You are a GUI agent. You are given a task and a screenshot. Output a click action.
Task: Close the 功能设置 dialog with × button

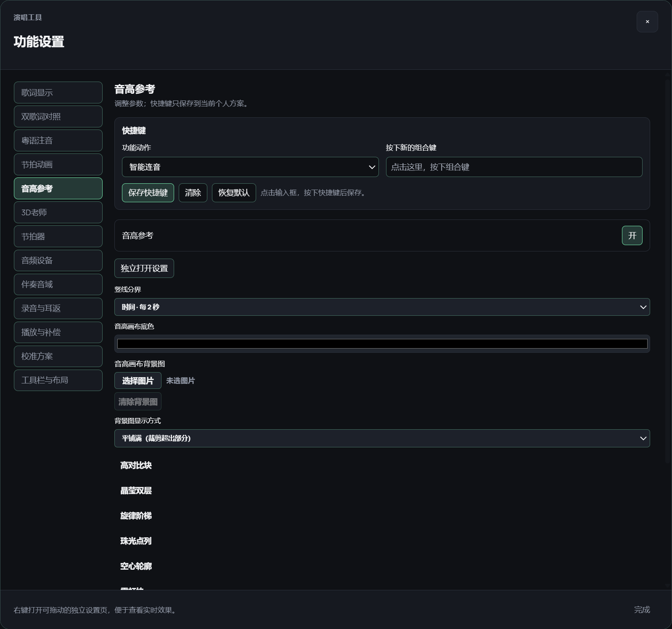click(647, 21)
